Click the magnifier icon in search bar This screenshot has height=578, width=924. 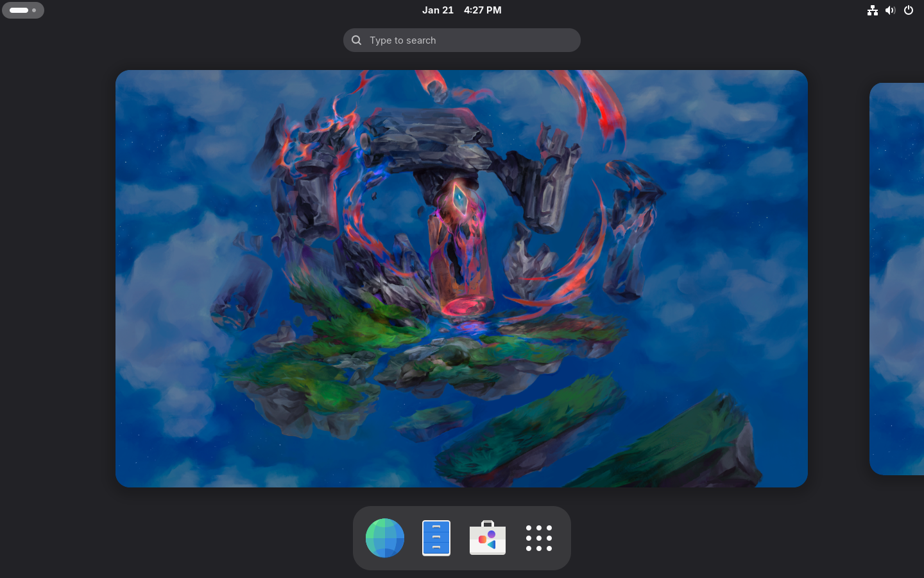pyautogui.click(x=357, y=40)
